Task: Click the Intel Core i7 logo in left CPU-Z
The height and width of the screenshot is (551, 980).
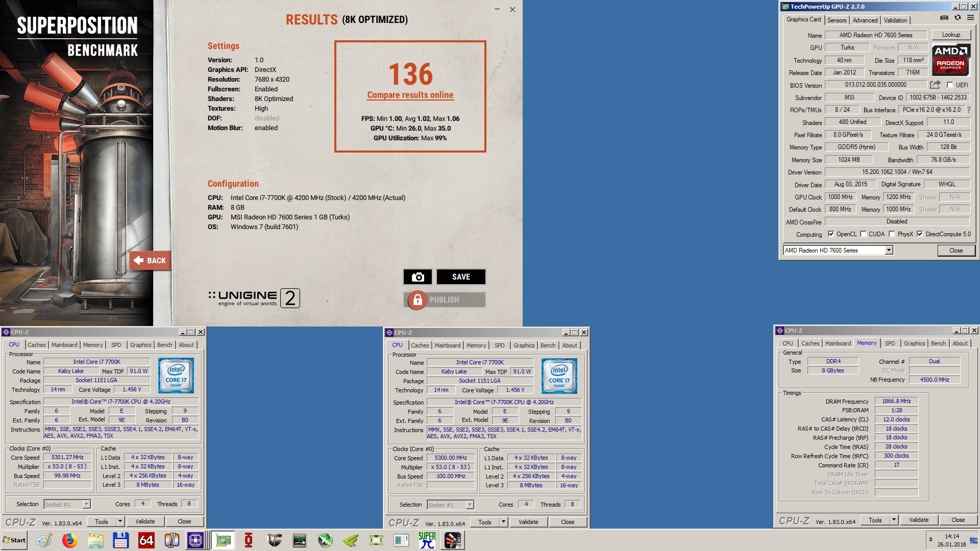Action: click(x=176, y=375)
